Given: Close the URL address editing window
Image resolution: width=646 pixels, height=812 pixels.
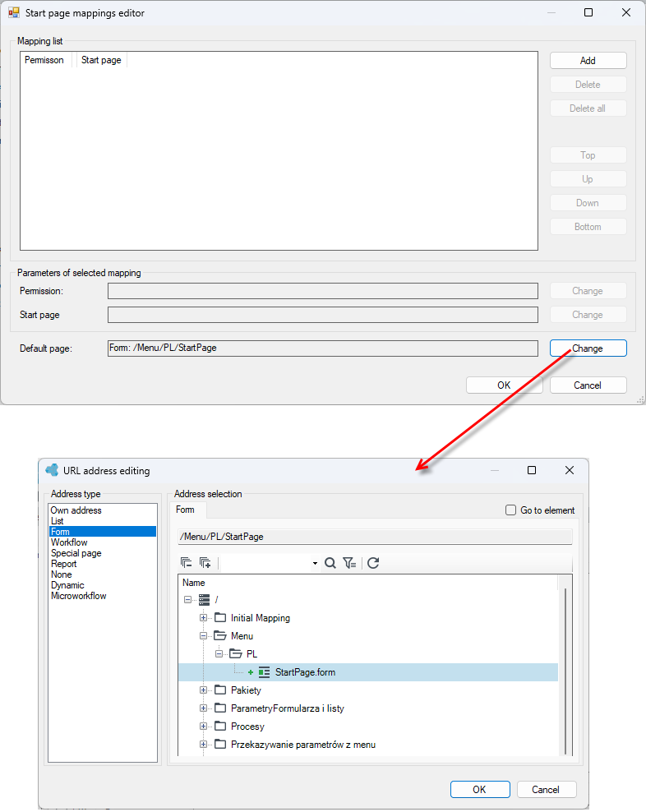Looking at the screenshot, I should [570, 470].
